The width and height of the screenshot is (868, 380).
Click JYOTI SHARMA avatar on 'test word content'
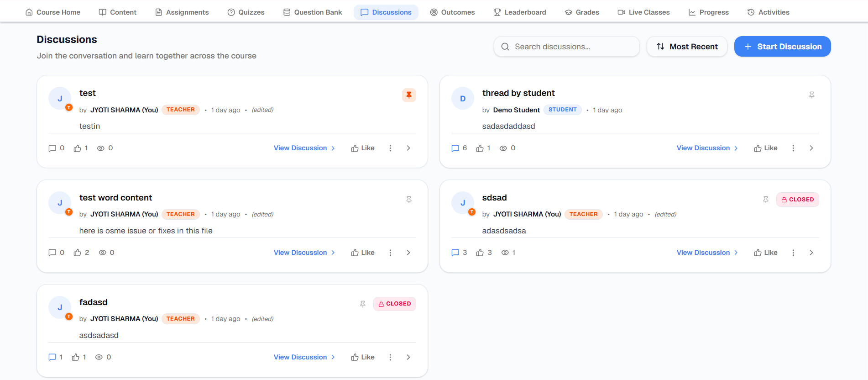click(60, 203)
